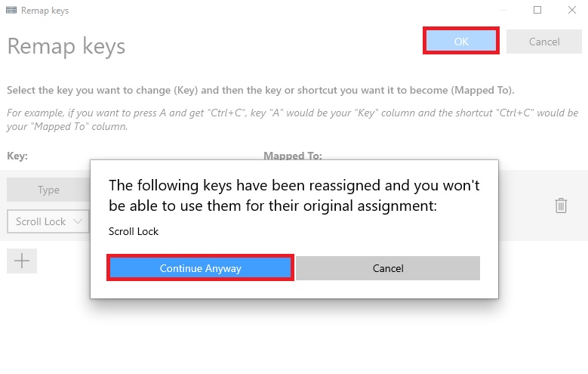Confirm remapping with Continue Anyway
The image size is (588, 374).
[x=200, y=268]
